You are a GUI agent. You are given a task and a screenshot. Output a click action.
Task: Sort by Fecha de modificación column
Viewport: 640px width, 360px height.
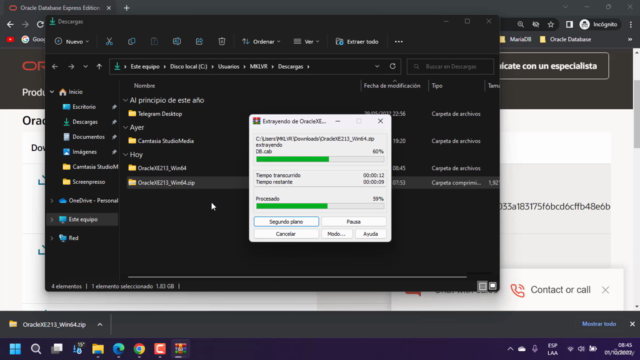392,86
